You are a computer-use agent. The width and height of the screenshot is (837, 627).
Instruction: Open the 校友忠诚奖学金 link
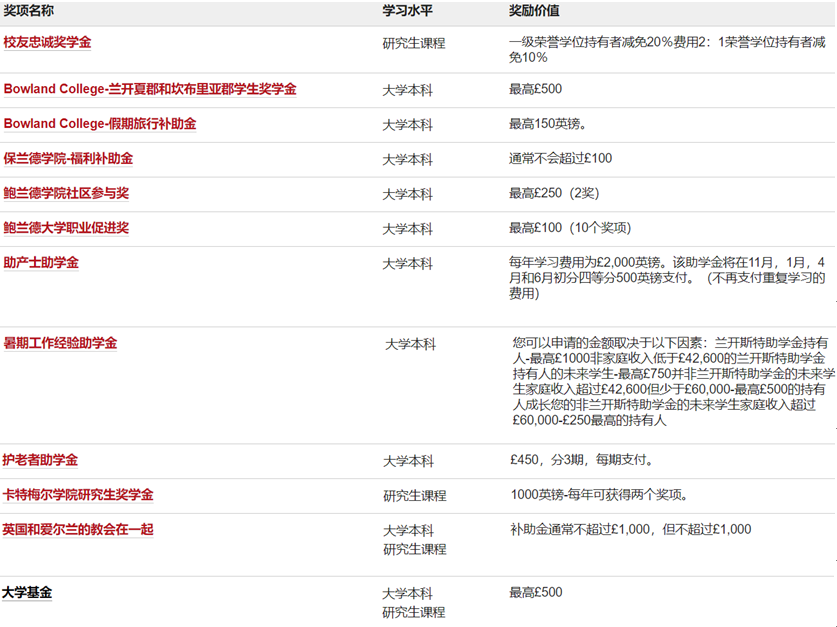pyautogui.click(x=47, y=42)
